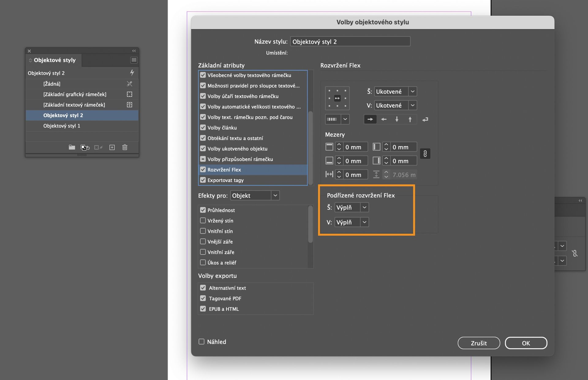Uncheck the Tagované PDF checkbox
Viewport: 588px width, 380px height.
pyautogui.click(x=203, y=298)
